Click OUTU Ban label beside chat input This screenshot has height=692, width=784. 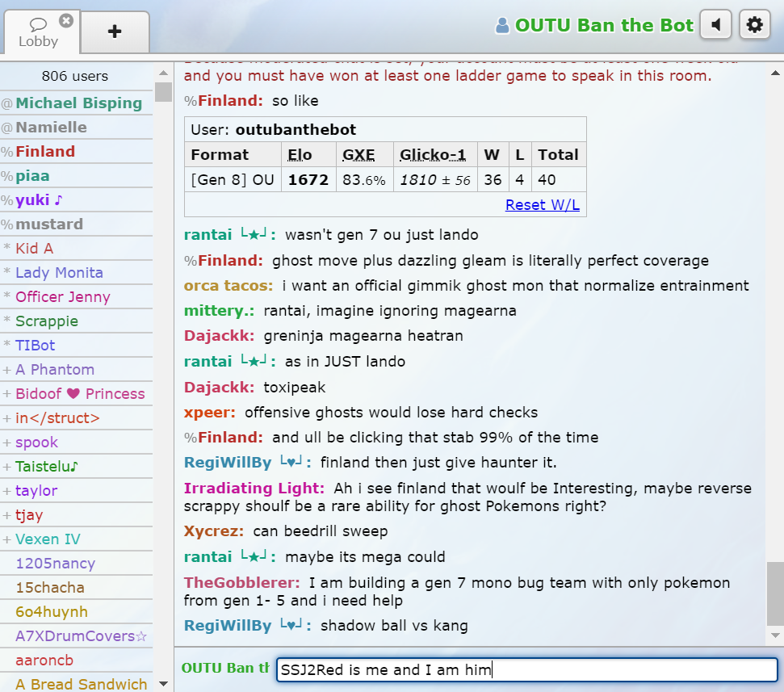click(225, 669)
